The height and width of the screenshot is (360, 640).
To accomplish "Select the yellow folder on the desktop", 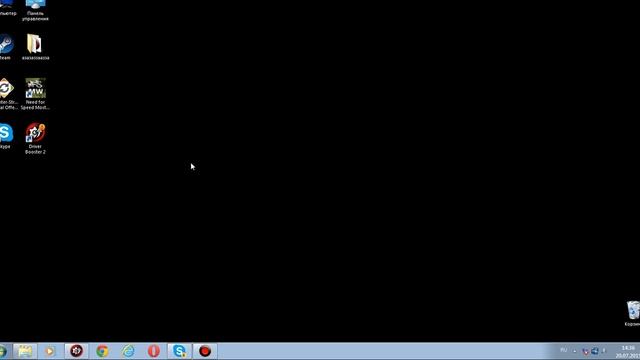I will click(x=35, y=47).
